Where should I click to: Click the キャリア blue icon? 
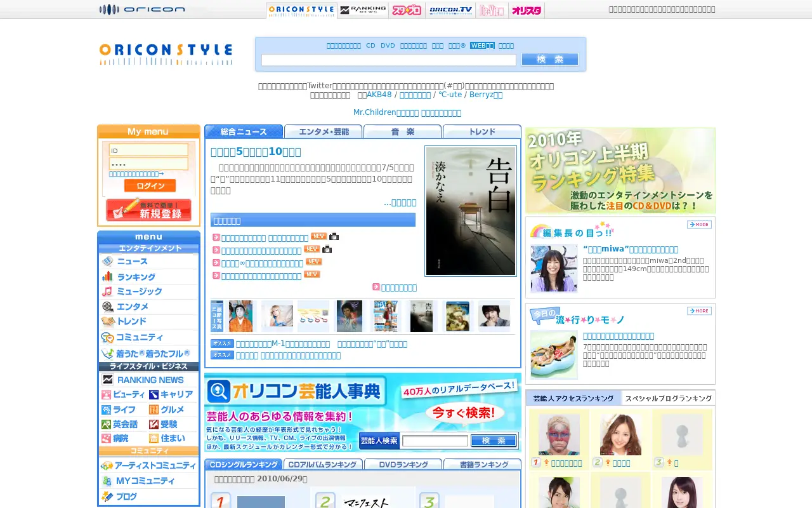[154, 394]
